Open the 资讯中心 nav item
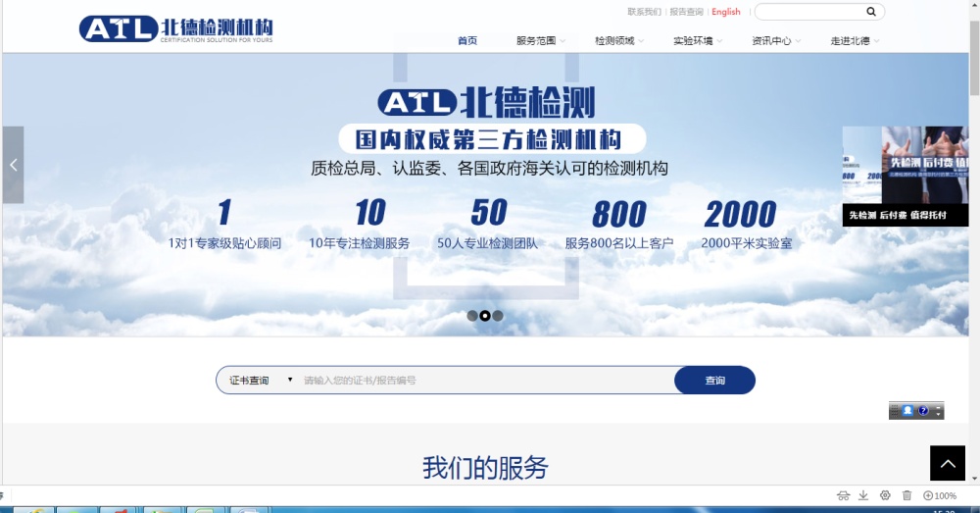 pyautogui.click(x=771, y=40)
